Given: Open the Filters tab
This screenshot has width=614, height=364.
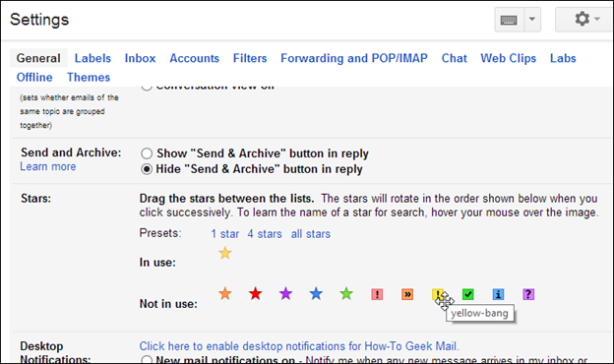Looking at the screenshot, I should (250, 58).
